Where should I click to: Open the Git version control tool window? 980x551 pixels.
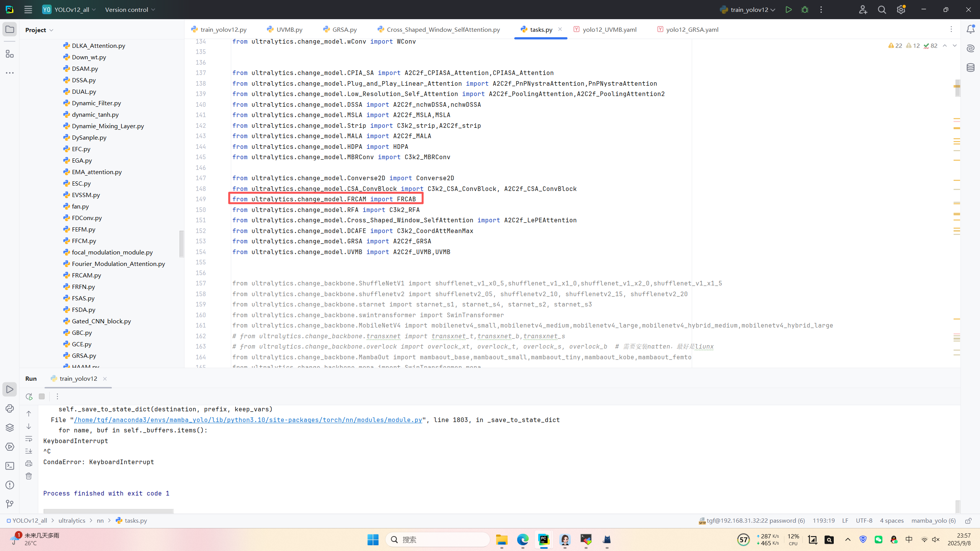(x=10, y=504)
